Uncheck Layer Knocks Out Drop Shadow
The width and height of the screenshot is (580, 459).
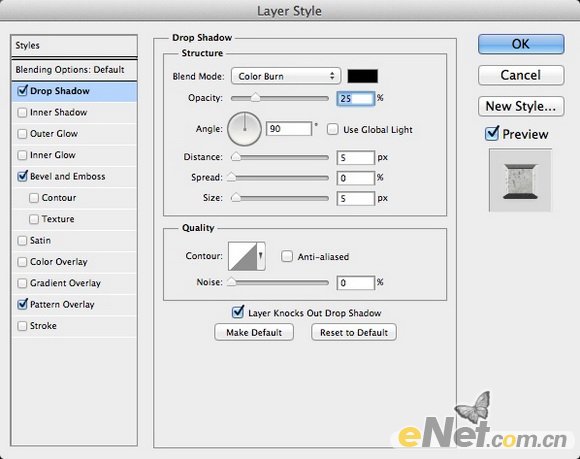pyautogui.click(x=237, y=313)
